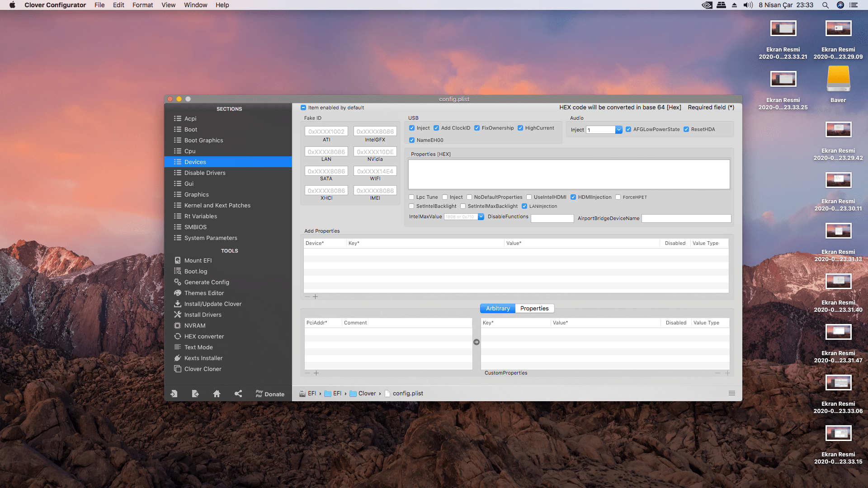This screenshot has width=868, height=488.
Task: Click the home icon in bottom toolbar
Action: (x=217, y=394)
